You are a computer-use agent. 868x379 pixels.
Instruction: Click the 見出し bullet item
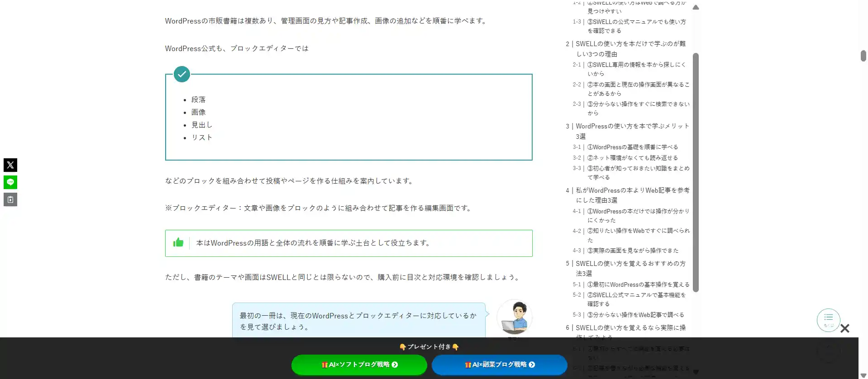click(x=202, y=125)
